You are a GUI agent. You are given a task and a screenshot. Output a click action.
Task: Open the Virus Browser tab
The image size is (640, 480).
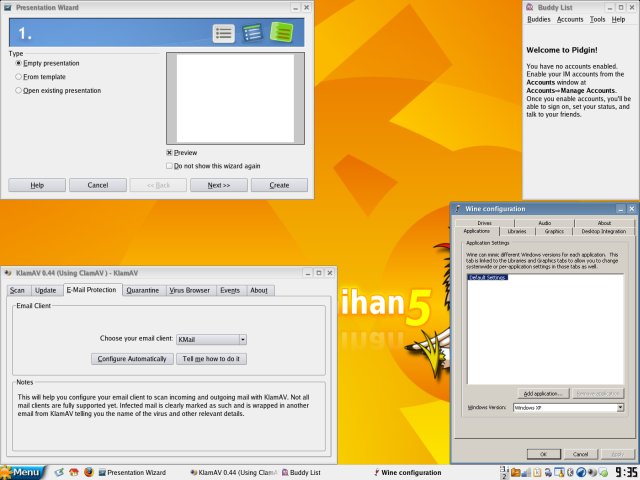[189, 290]
